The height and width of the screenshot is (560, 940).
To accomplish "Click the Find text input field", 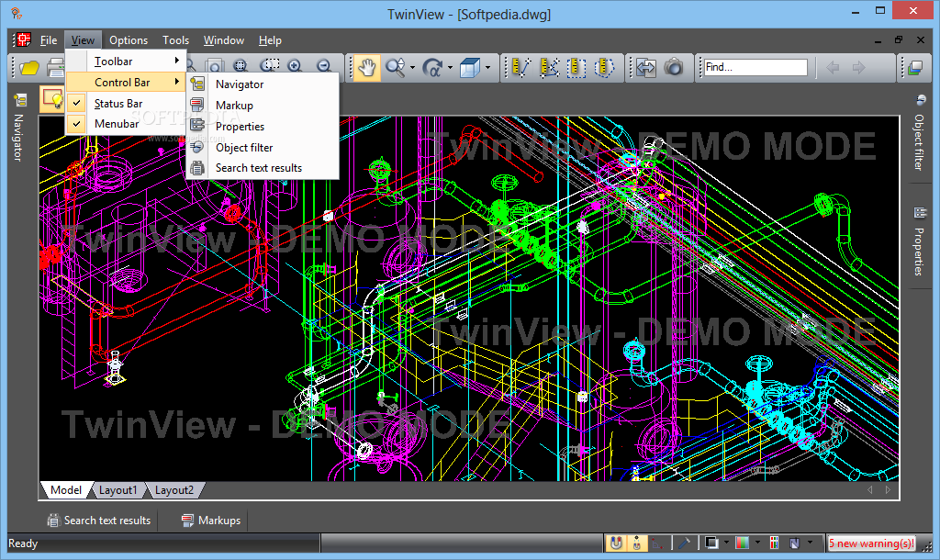I will click(x=755, y=67).
